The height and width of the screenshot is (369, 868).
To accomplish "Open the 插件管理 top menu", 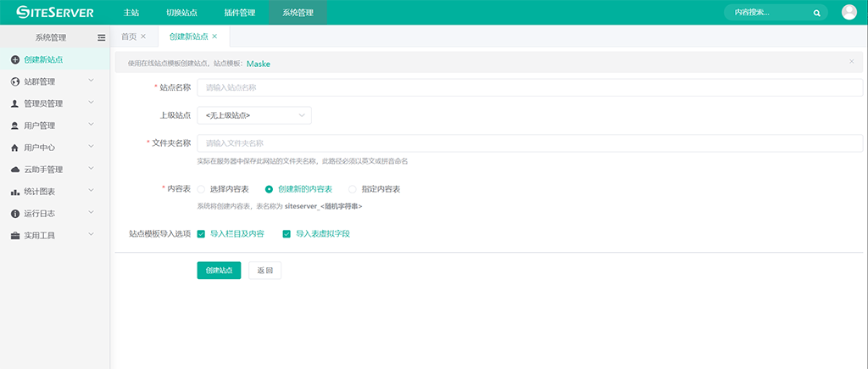I will [x=240, y=13].
